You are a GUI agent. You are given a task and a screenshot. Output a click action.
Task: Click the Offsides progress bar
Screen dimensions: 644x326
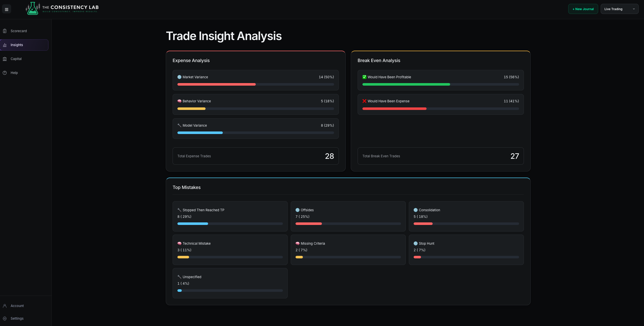point(348,224)
